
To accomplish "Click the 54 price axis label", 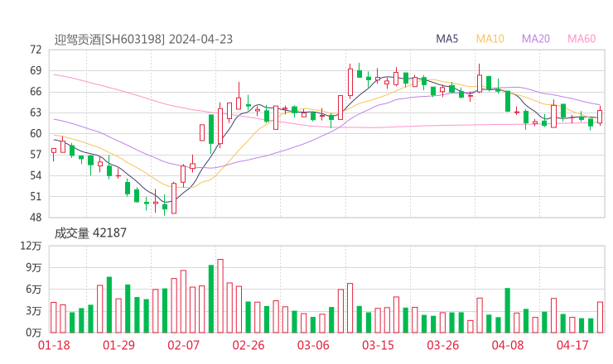I will pyautogui.click(x=35, y=175).
